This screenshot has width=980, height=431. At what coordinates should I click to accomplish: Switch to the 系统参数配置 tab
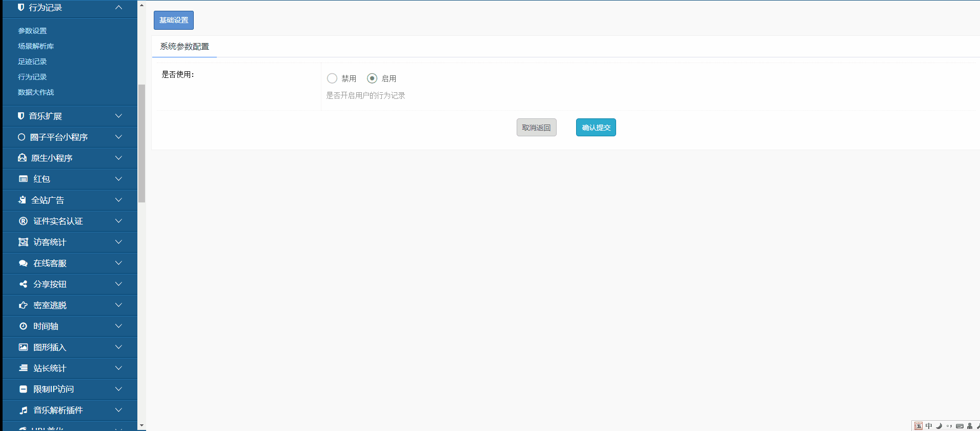tap(185, 47)
